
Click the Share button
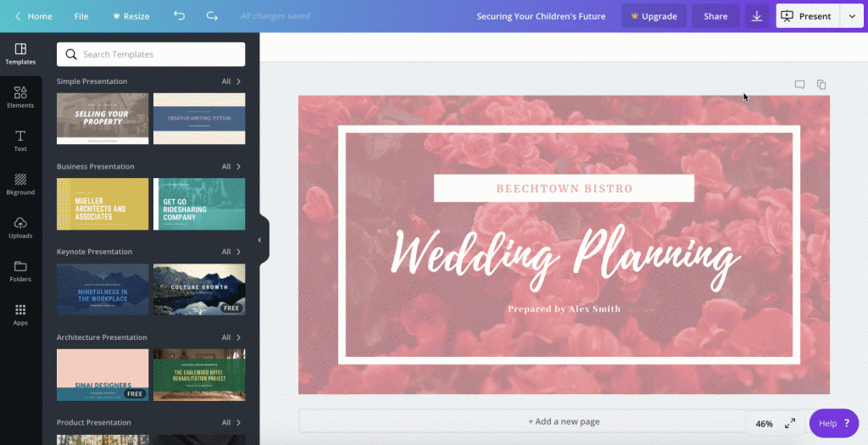[x=715, y=16]
